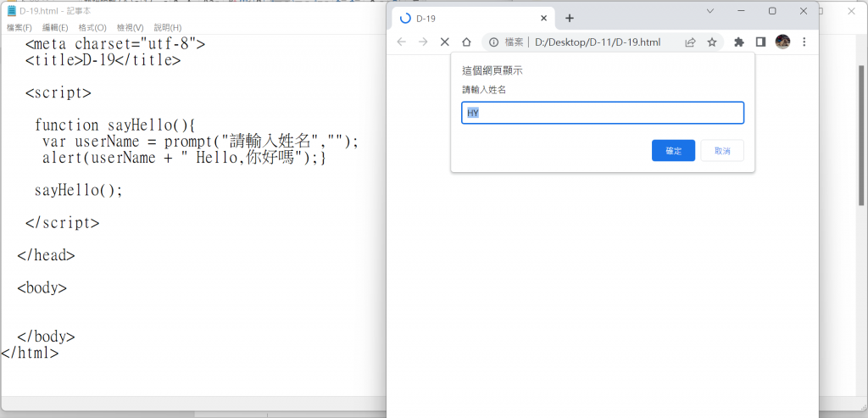The height and width of the screenshot is (418, 868).
Task: Close the D-19 browser tab
Action: point(543,19)
